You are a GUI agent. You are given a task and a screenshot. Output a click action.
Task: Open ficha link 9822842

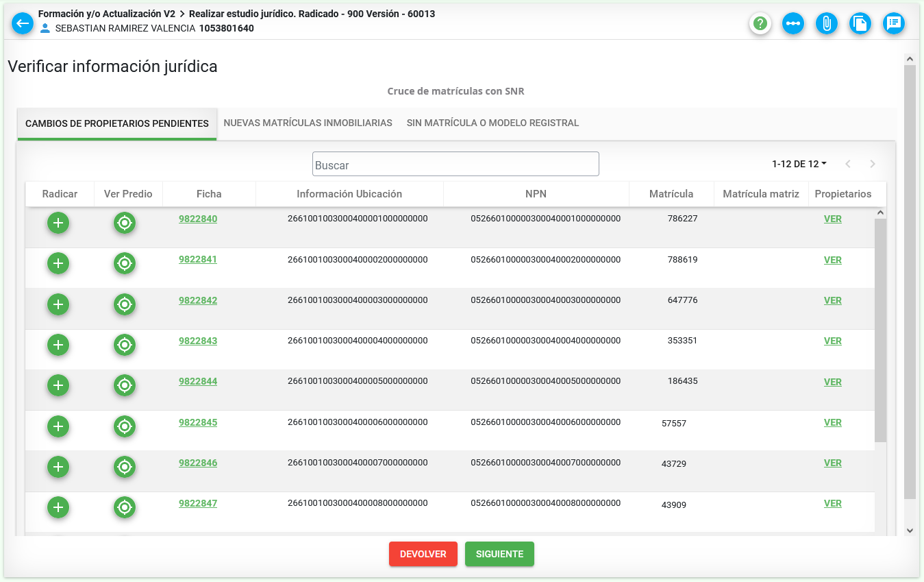point(198,300)
